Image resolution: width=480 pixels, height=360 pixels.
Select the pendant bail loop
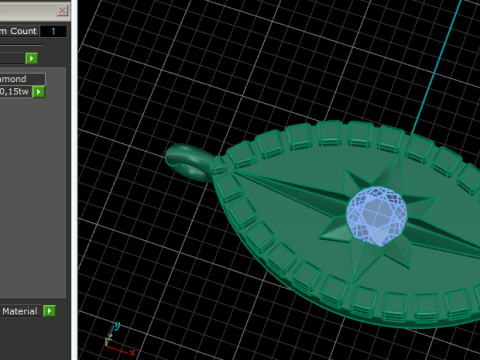click(x=188, y=163)
